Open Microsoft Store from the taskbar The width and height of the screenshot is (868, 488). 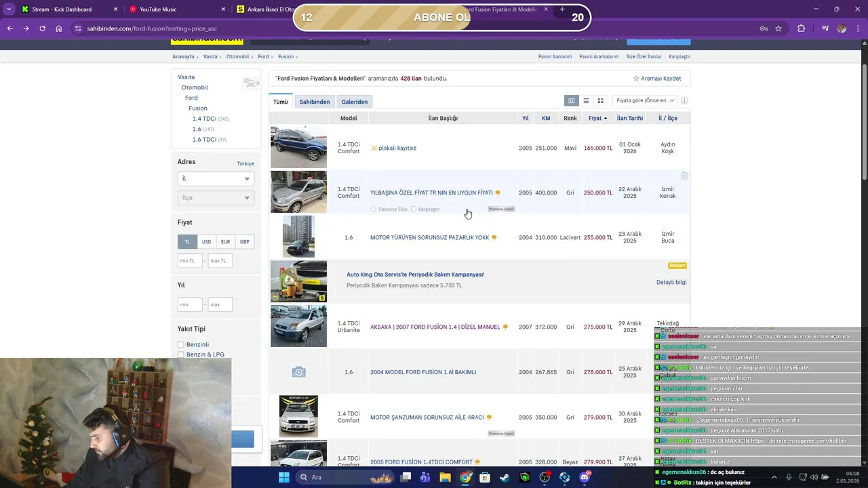pos(485,477)
